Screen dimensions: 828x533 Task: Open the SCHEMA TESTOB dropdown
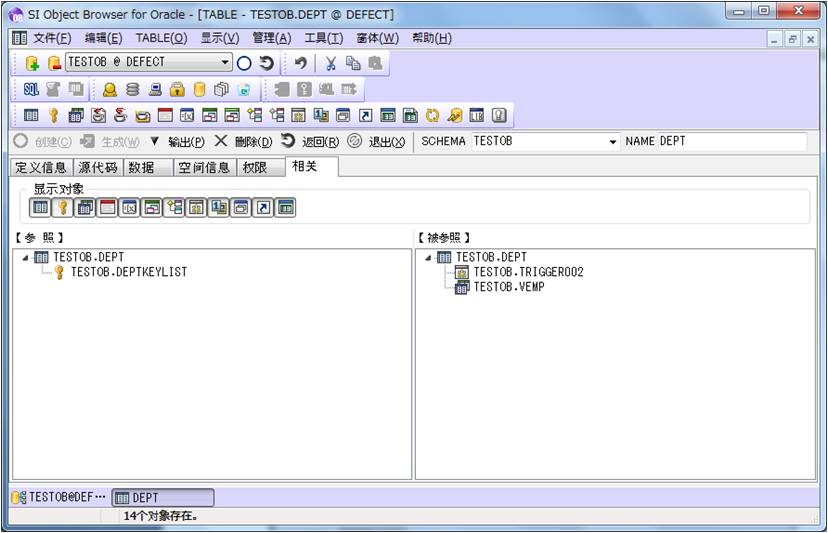613,142
